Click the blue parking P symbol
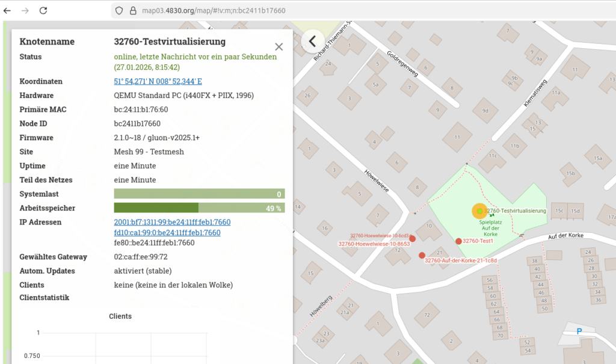This screenshot has width=616, height=364. point(579,331)
